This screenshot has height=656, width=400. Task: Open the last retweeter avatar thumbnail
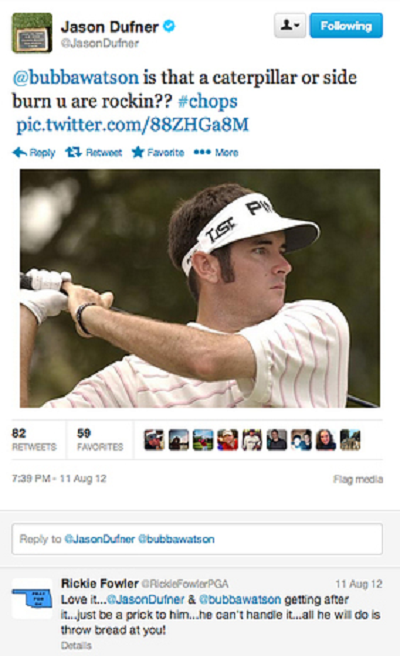click(350, 440)
